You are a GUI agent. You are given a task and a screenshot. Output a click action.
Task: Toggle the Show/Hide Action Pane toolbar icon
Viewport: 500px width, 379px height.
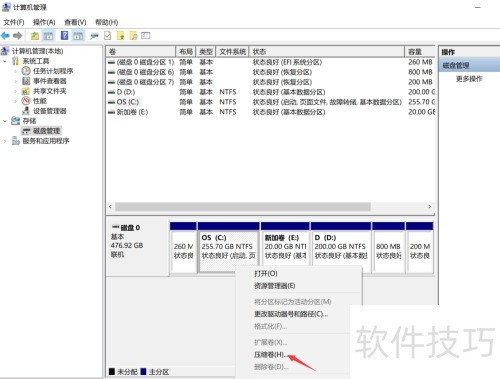pyautogui.click(x=78, y=35)
